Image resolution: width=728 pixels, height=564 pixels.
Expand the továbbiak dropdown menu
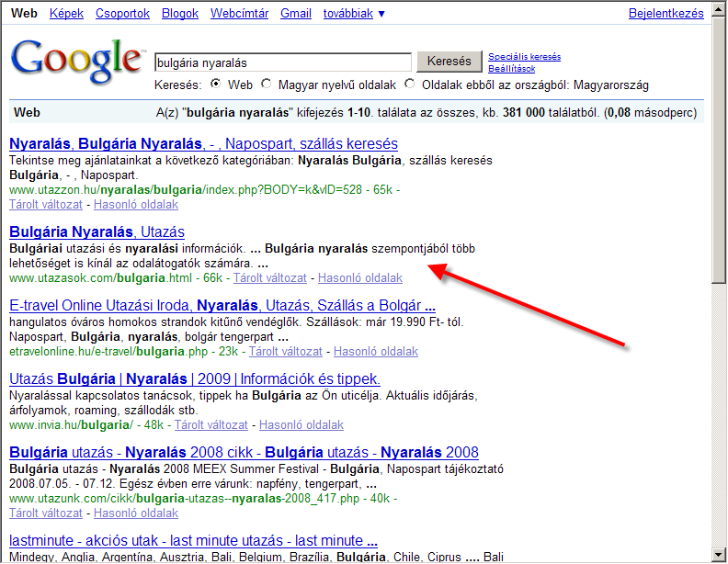(x=354, y=14)
